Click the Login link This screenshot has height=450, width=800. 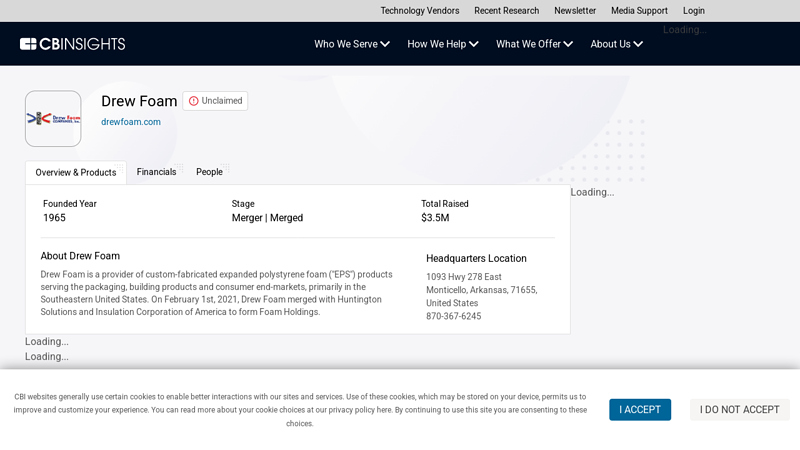pyautogui.click(x=694, y=11)
